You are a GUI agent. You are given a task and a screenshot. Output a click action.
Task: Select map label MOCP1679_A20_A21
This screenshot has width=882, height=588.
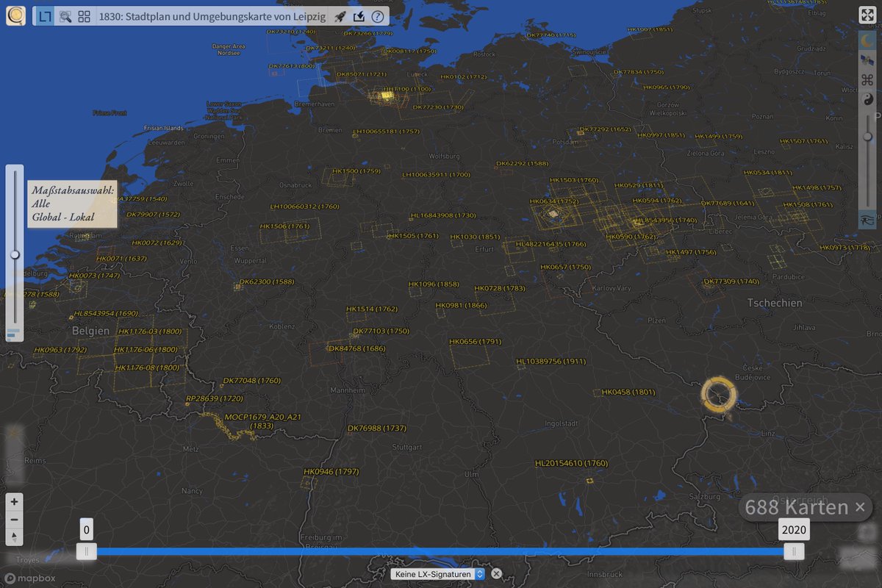tap(262, 417)
